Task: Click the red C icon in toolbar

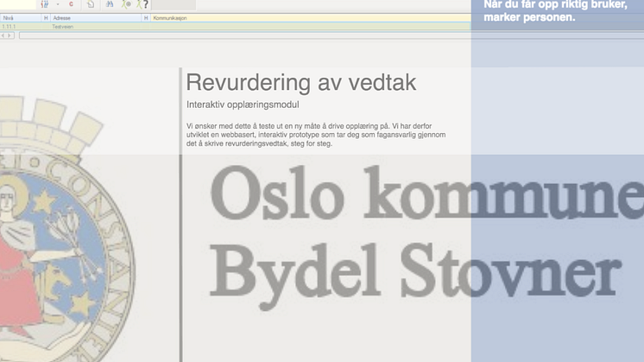Action: coord(70,4)
